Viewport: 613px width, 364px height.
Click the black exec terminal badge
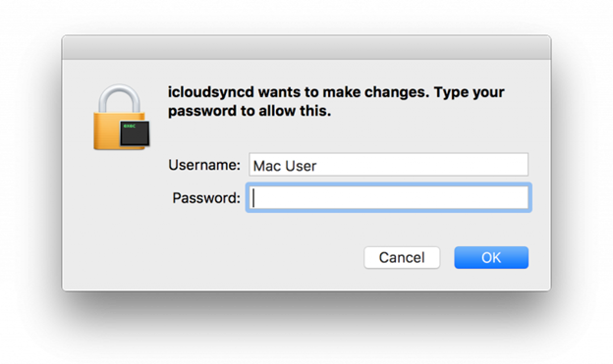135,133
